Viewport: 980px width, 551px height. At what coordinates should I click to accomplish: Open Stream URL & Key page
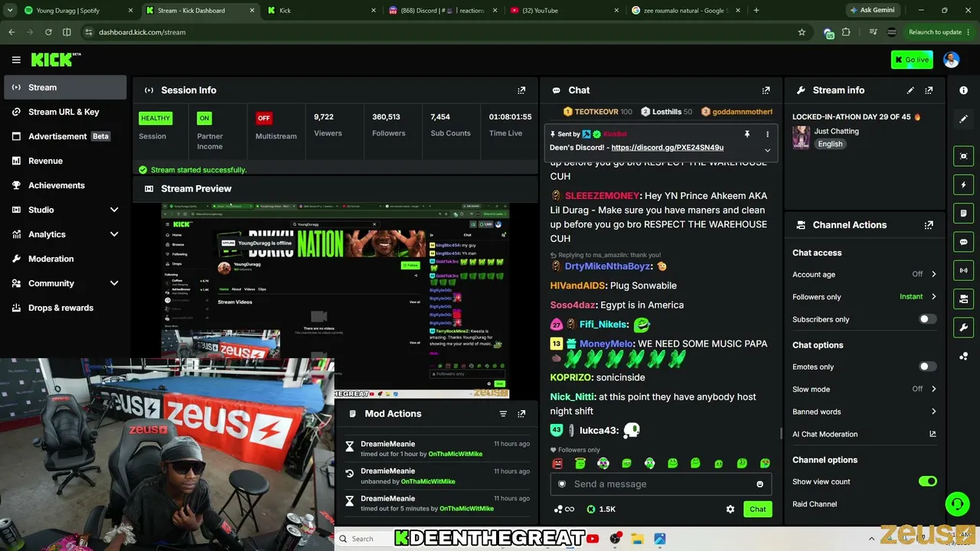tap(65, 112)
